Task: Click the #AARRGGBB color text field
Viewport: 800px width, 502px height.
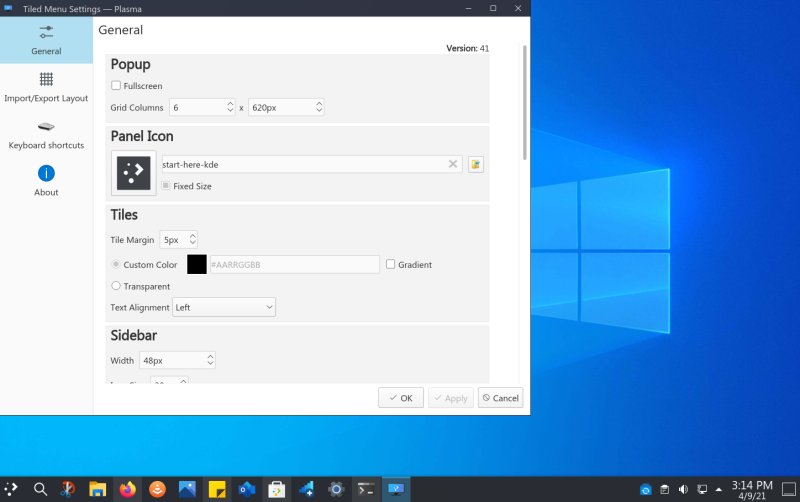Action: tap(293, 264)
